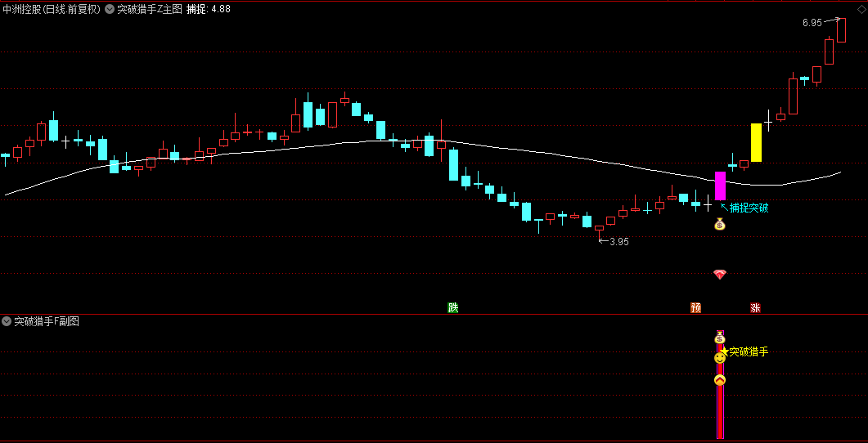Click the 突破猎手F副图 indicator name

47,321
